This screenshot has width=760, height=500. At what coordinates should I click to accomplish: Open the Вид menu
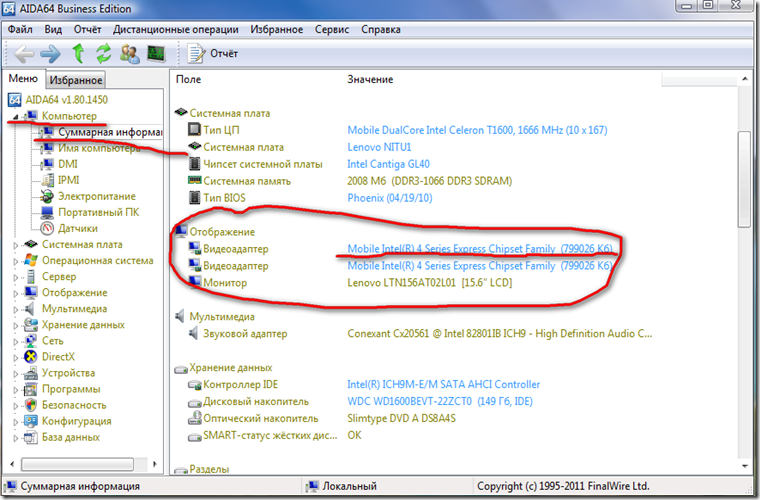(x=53, y=30)
